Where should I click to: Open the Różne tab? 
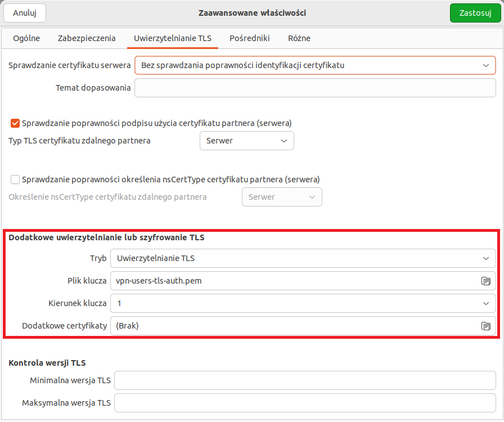(x=299, y=38)
